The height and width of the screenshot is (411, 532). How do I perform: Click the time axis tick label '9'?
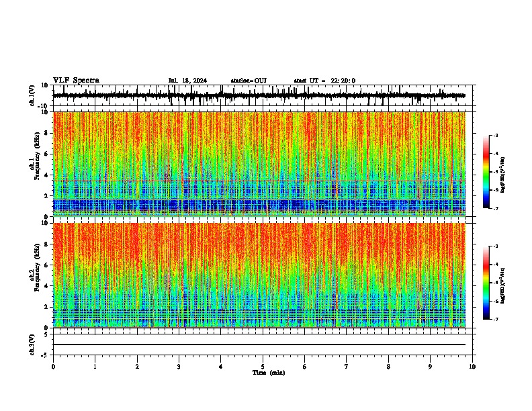(430, 367)
